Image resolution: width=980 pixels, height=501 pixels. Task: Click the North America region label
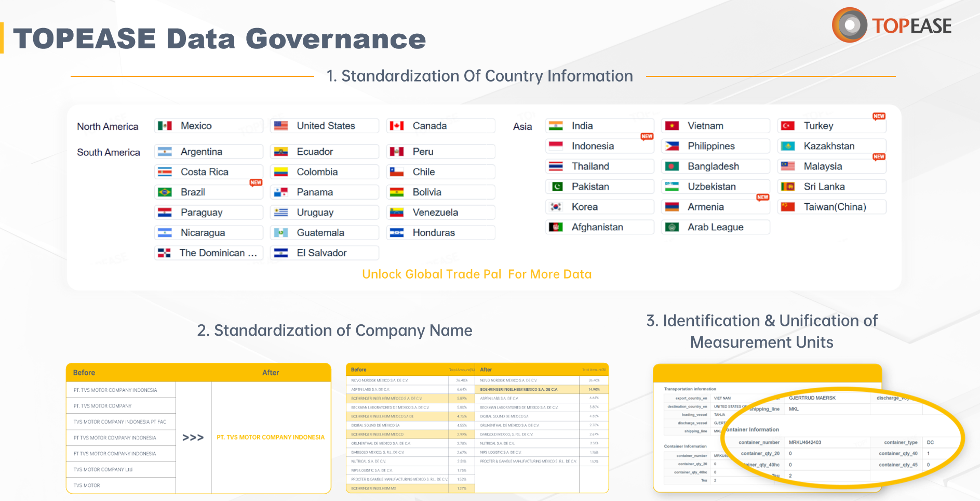(108, 127)
